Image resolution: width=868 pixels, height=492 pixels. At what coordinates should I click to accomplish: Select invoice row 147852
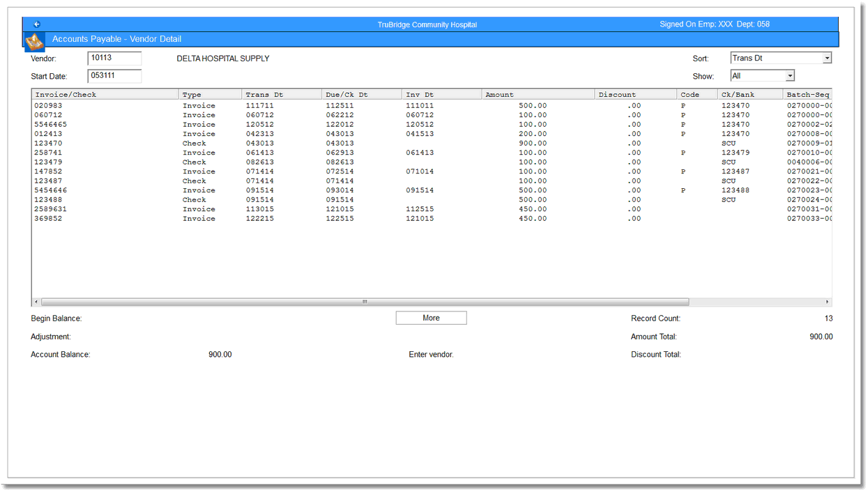coord(432,171)
